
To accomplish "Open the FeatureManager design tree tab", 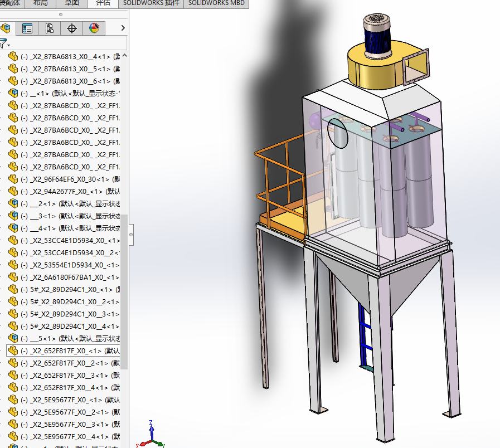I will [x=6, y=28].
